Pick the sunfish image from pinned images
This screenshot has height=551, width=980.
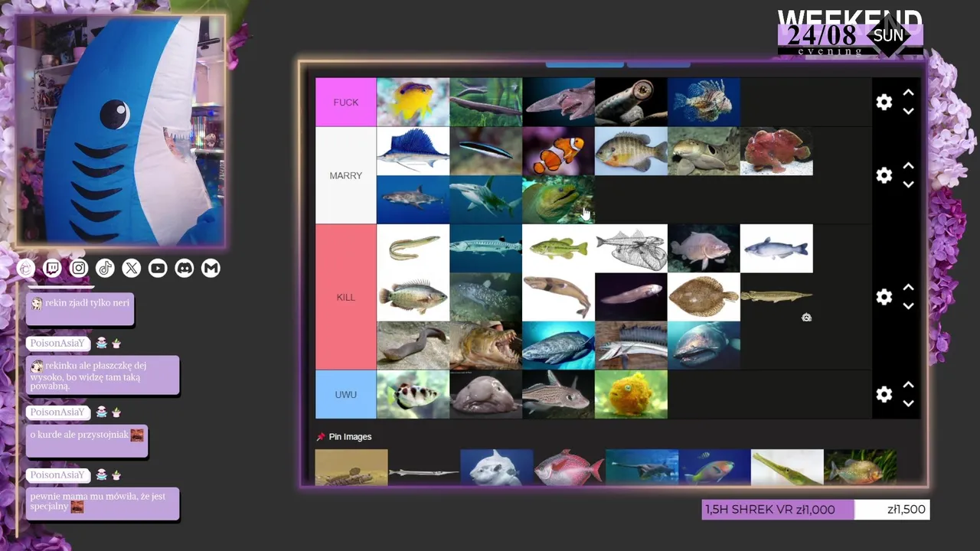496,467
